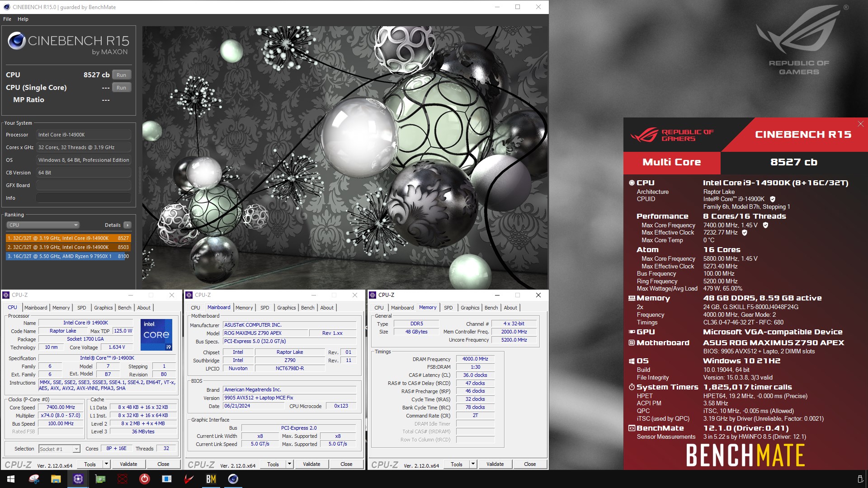Click the battery icon in the system tray

tap(860, 479)
